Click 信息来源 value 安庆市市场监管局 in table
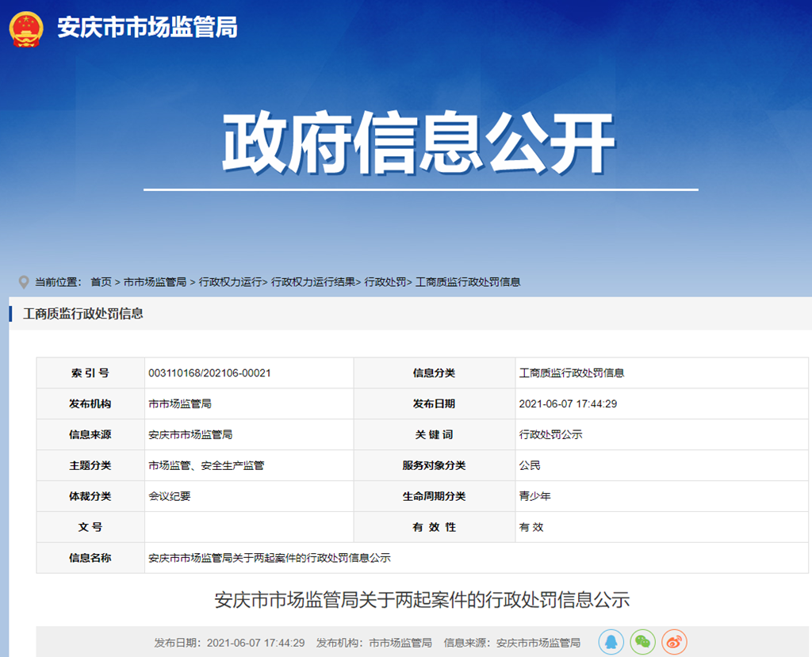The height and width of the screenshot is (657, 812). click(x=190, y=434)
